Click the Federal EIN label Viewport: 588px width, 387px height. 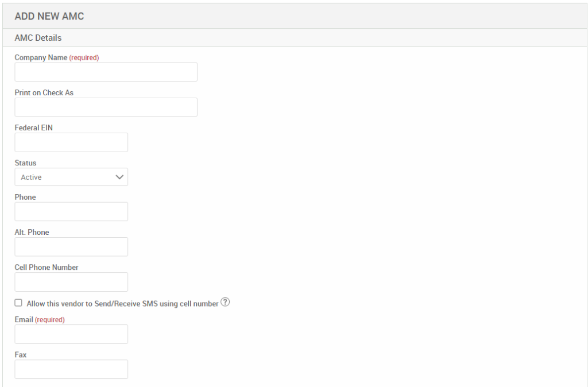coord(33,127)
